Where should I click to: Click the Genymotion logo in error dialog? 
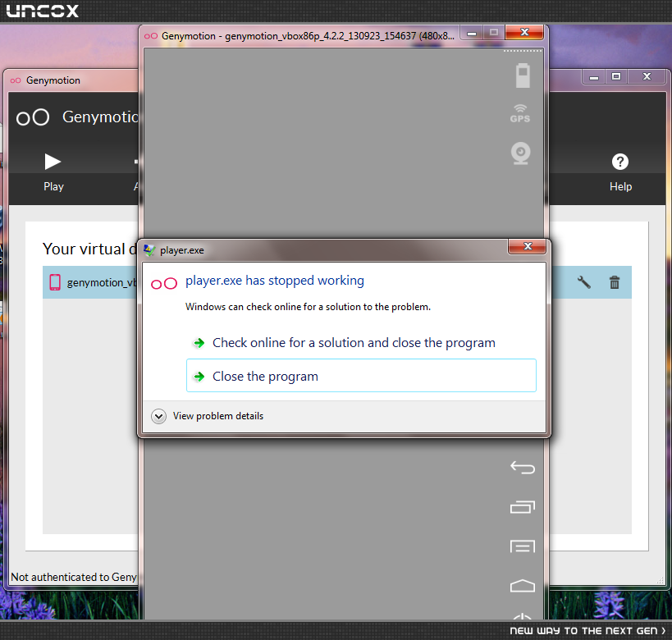[x=164, y=283]
